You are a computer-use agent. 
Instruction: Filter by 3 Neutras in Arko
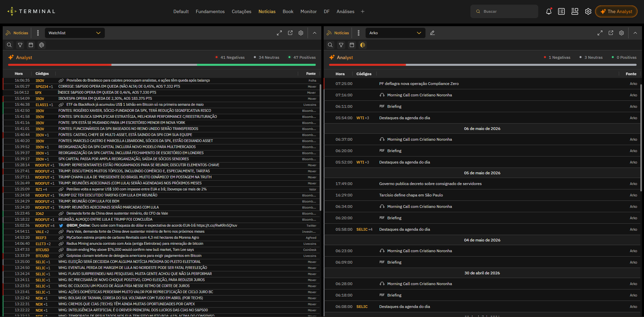point(591,57)
